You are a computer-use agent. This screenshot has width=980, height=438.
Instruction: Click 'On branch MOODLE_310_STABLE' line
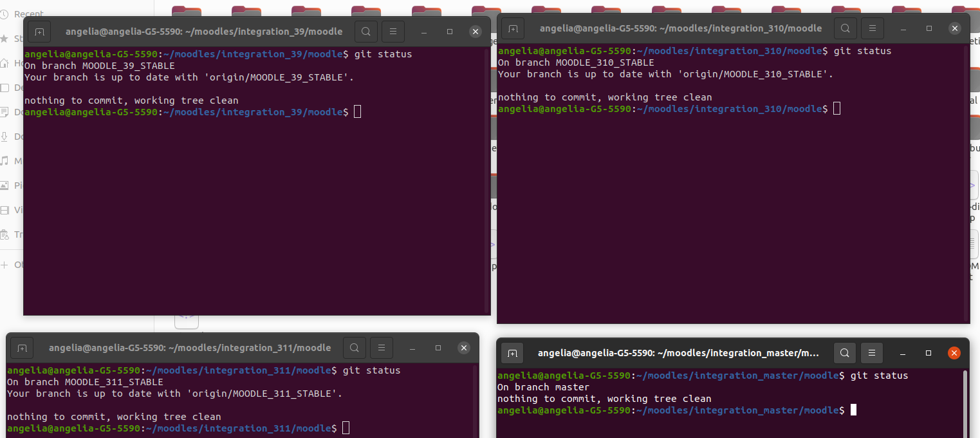click(x=576, y=62)
